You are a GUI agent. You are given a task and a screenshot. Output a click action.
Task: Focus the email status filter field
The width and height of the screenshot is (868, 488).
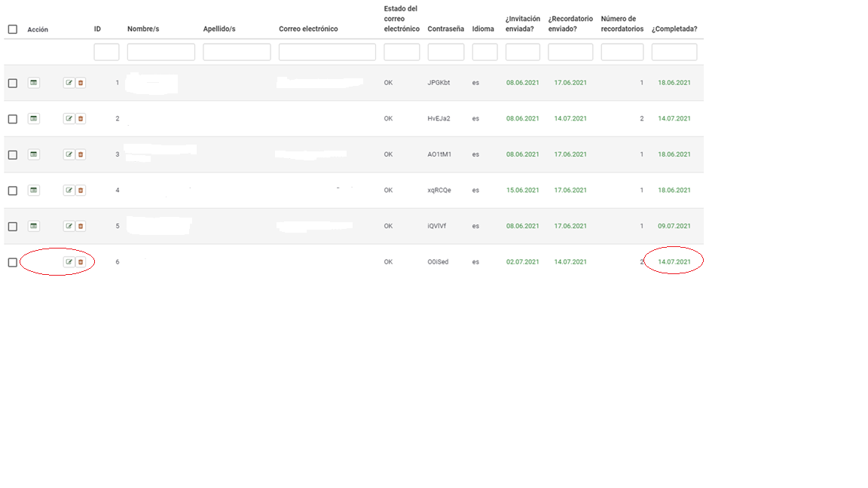tap(402, 52)
